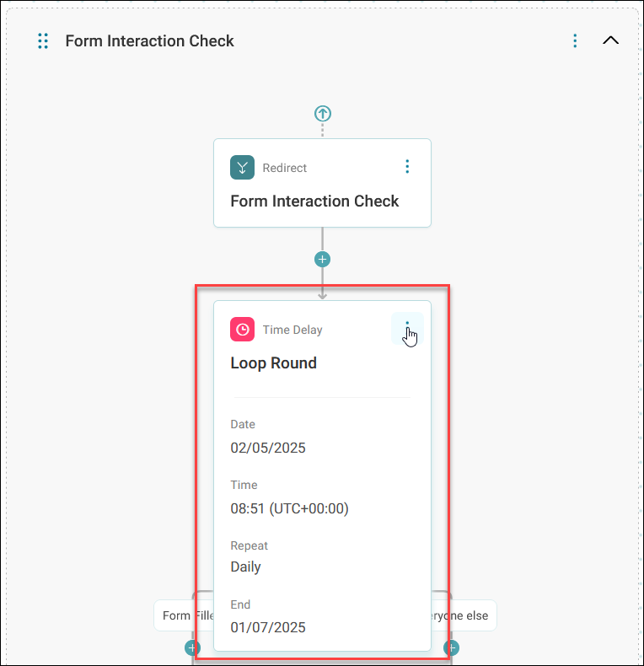Click the time value 08:51 (UTC+00:00)
This screenshot has width=644, height=666.
coord(289,508)
